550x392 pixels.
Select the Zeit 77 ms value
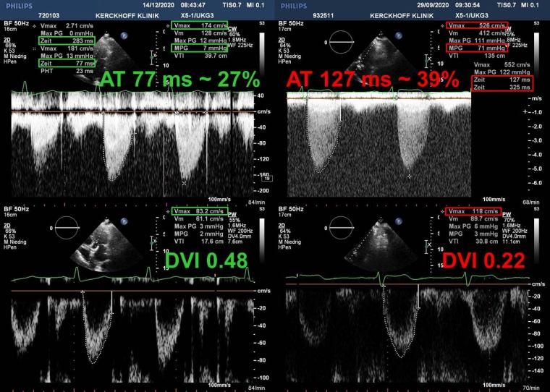[x=67, y=64]
